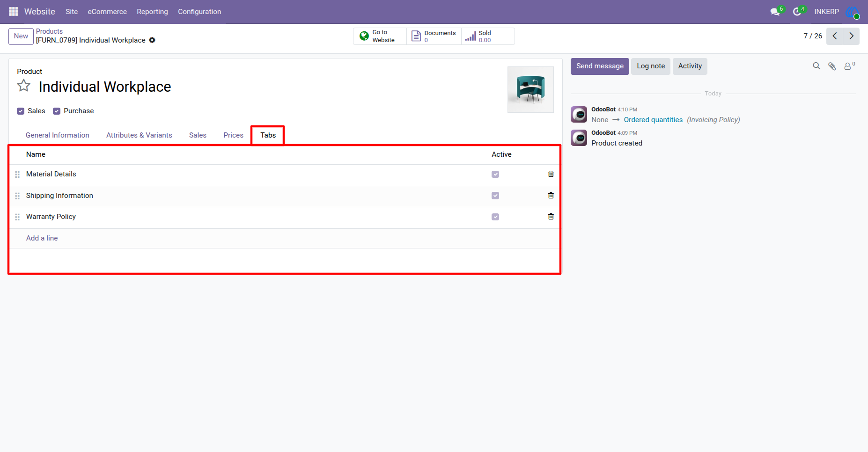Switch to the Prices tab
The width and height of the screenshot is (868, 452).
pos(233,135)
